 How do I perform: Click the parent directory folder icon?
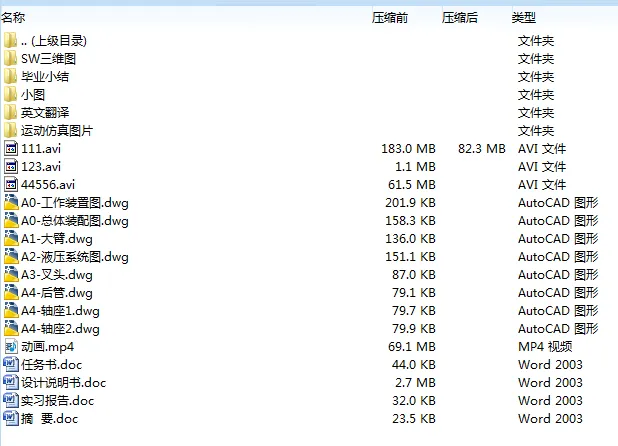pyautogui.click(x=11, y=40)
